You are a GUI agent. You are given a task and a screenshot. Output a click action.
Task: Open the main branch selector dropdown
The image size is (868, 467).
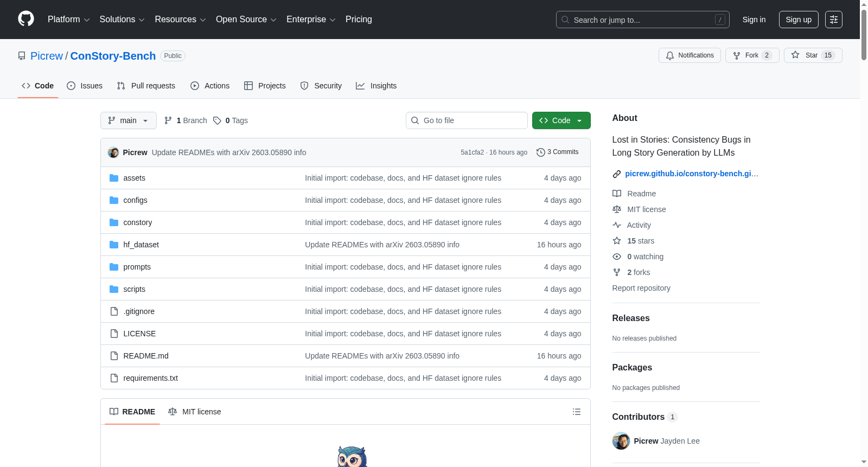(x=129, y=120)
